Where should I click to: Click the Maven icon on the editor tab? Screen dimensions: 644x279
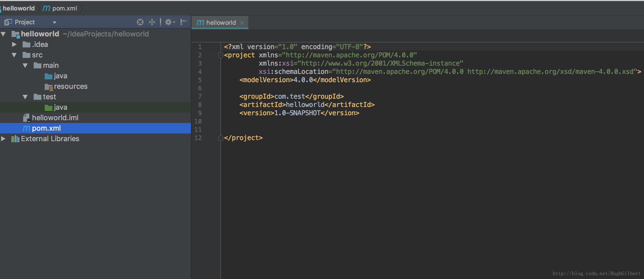pos(200,23)
